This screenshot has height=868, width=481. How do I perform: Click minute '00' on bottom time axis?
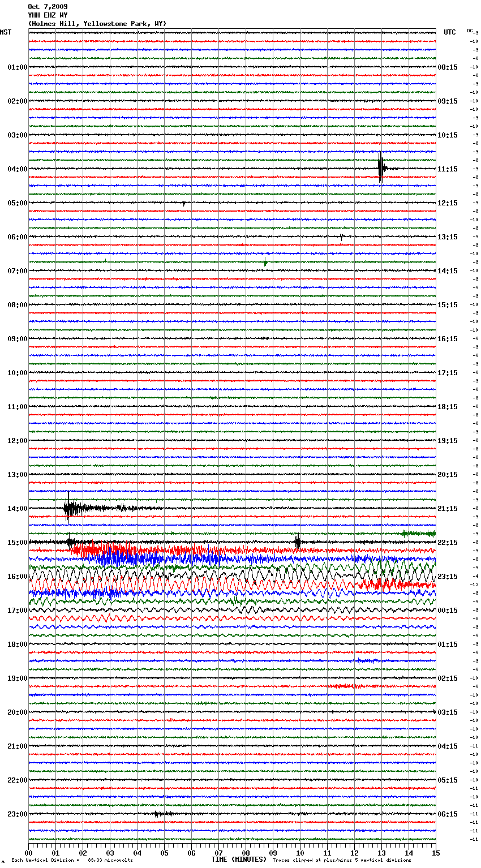(x=28, y=852)
